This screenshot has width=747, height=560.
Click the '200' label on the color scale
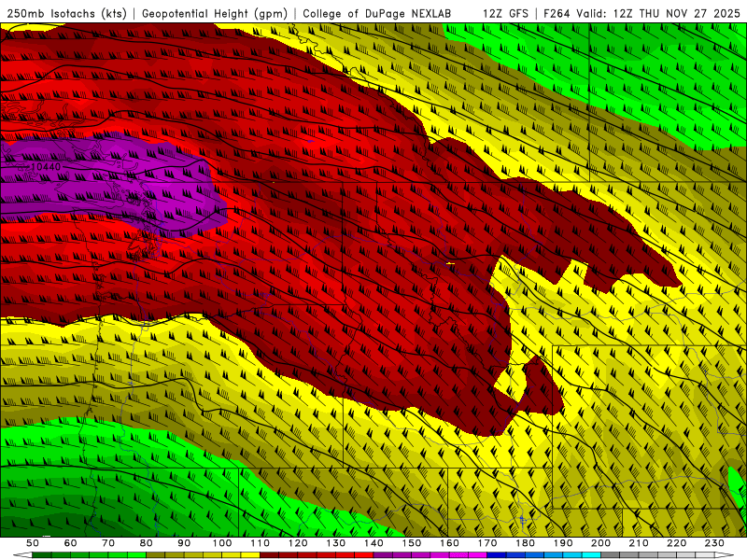[600, 543]
